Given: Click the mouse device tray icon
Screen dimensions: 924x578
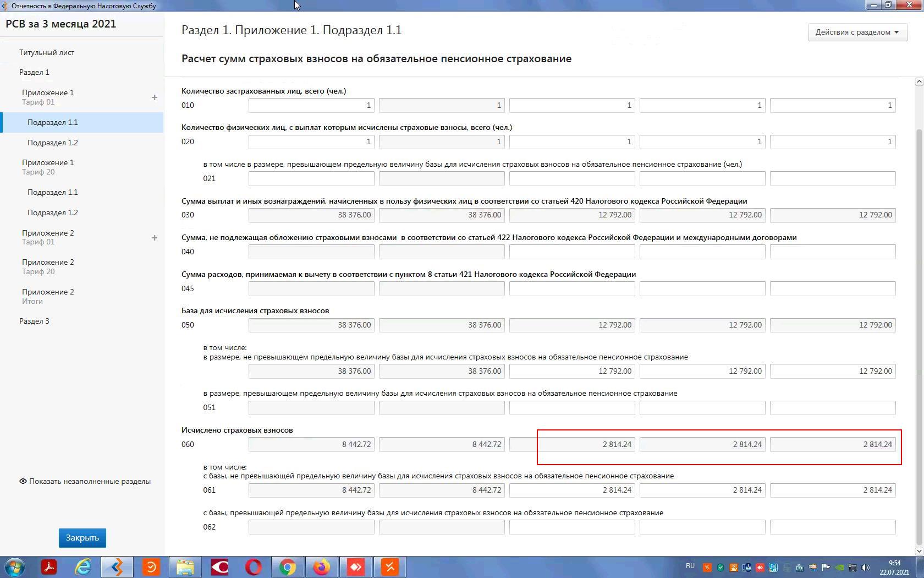Looking at the screenshot, I should [747, 568].
